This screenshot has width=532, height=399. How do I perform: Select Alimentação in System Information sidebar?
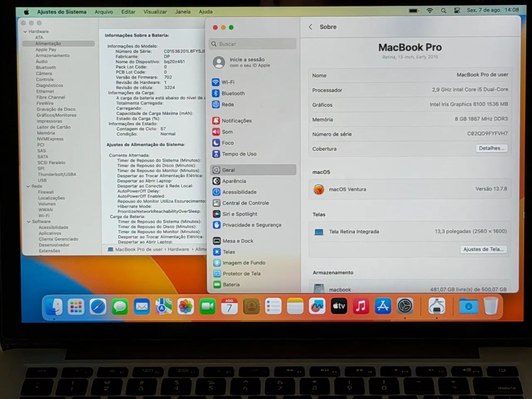[59, 44]
